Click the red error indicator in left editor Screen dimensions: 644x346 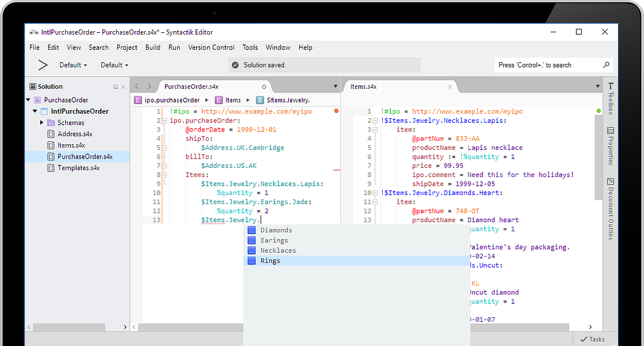point(336,111)
